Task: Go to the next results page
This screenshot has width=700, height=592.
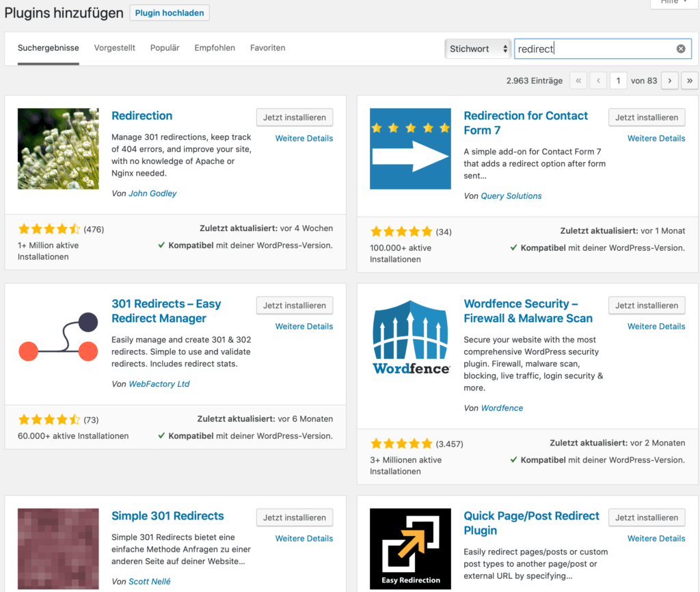Action: tap(670, 81)
